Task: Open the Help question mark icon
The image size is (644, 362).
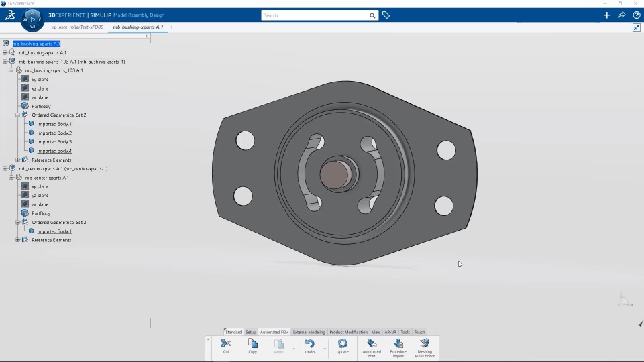Action: pyautogui.click(x=636, y=15)
